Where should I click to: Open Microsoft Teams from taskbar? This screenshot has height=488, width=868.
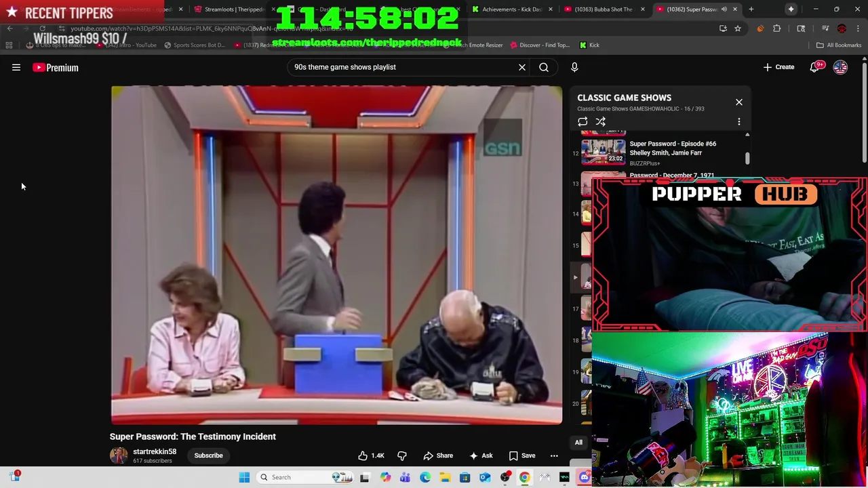coord(405,477)
